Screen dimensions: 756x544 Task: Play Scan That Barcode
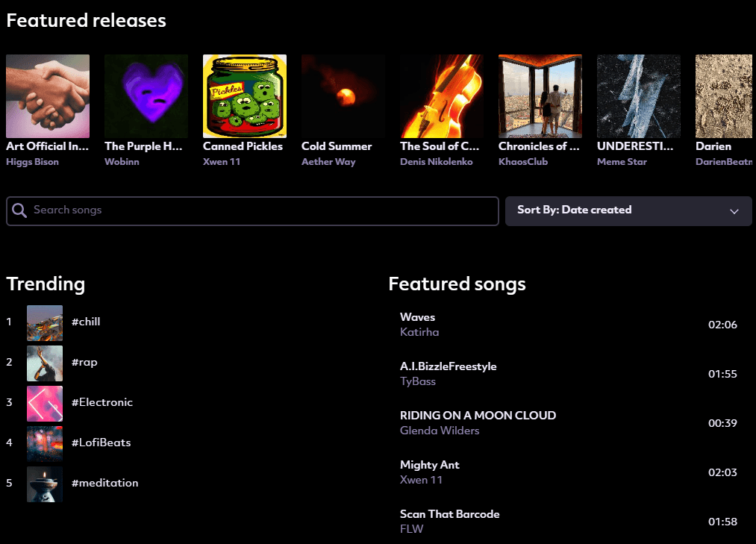coord(449,514)
